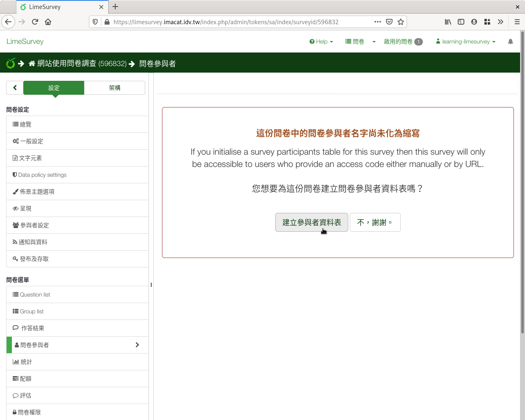Switch to the 架構 tab
This screenshot has height=420, width=525.
[x=115, y=88]
